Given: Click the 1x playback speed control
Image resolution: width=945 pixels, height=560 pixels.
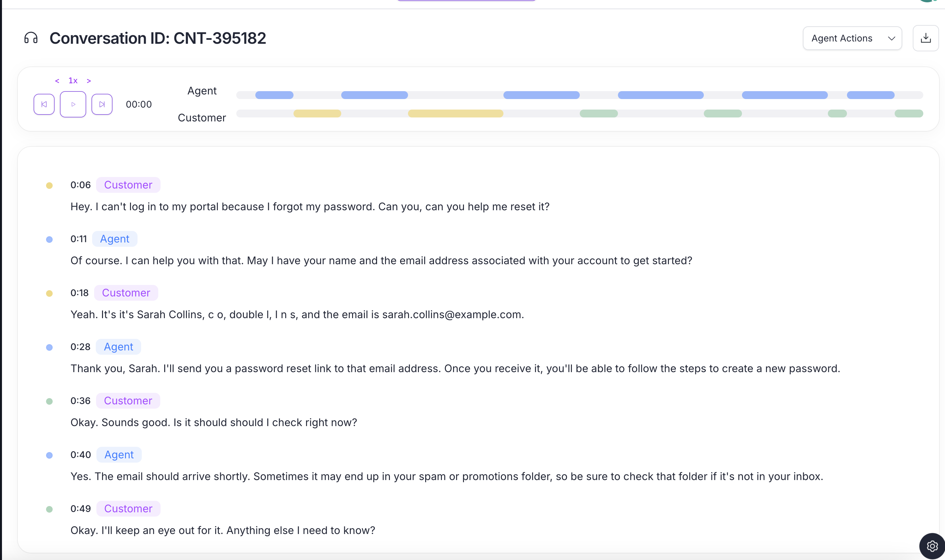Looking at the screenshot, I should click(73, 80).
